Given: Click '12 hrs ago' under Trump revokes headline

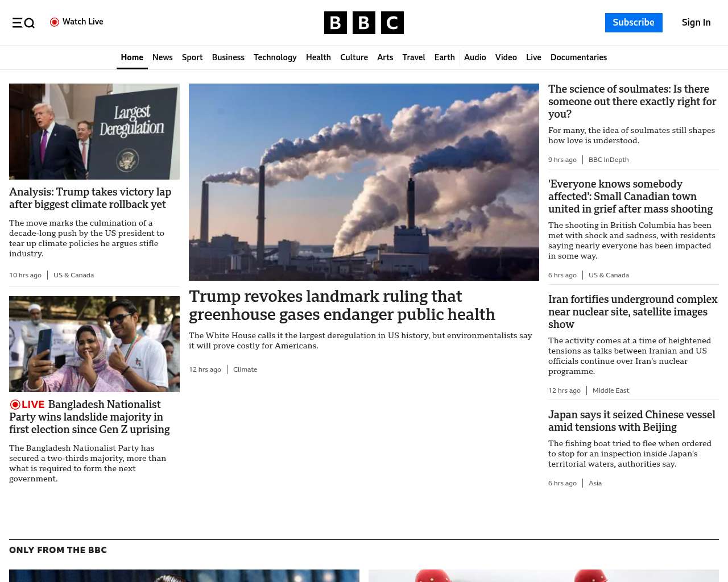Looking at the screenshot, I should 205,369.
